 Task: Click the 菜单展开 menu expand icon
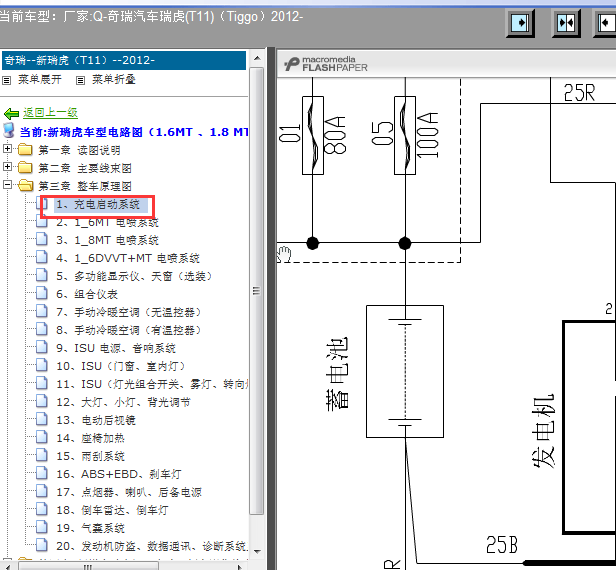point(7,81)
